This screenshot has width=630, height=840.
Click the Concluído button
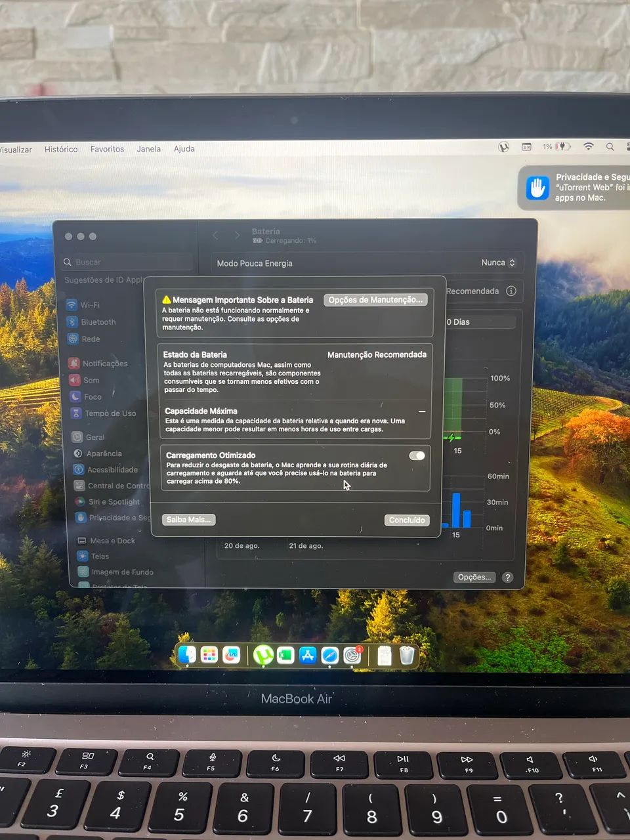[407, 520]
